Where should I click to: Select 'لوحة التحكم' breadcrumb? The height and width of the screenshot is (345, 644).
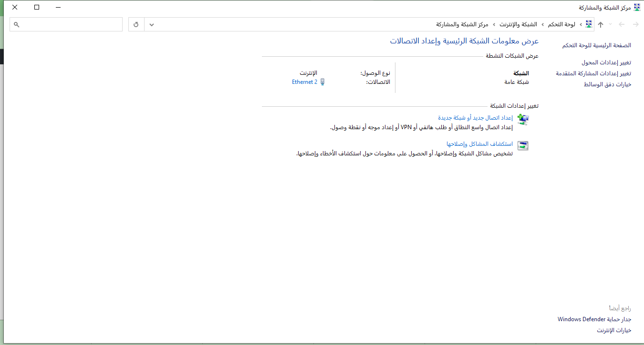[561, 24]
